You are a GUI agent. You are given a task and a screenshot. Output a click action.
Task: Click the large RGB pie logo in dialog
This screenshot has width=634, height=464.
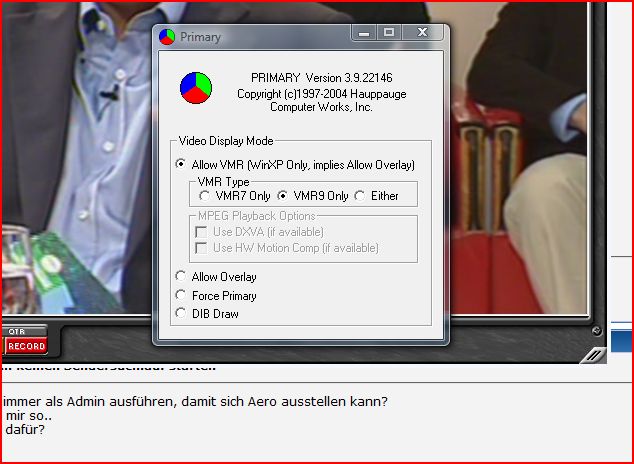pyautogui.click(x=196, y=88)
